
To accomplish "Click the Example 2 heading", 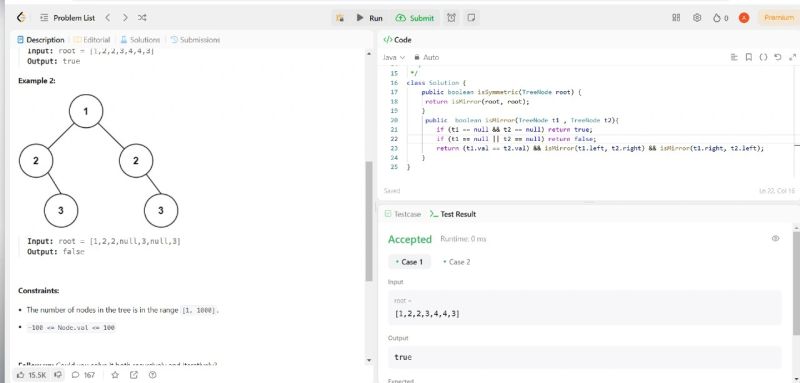I will 37,81.
